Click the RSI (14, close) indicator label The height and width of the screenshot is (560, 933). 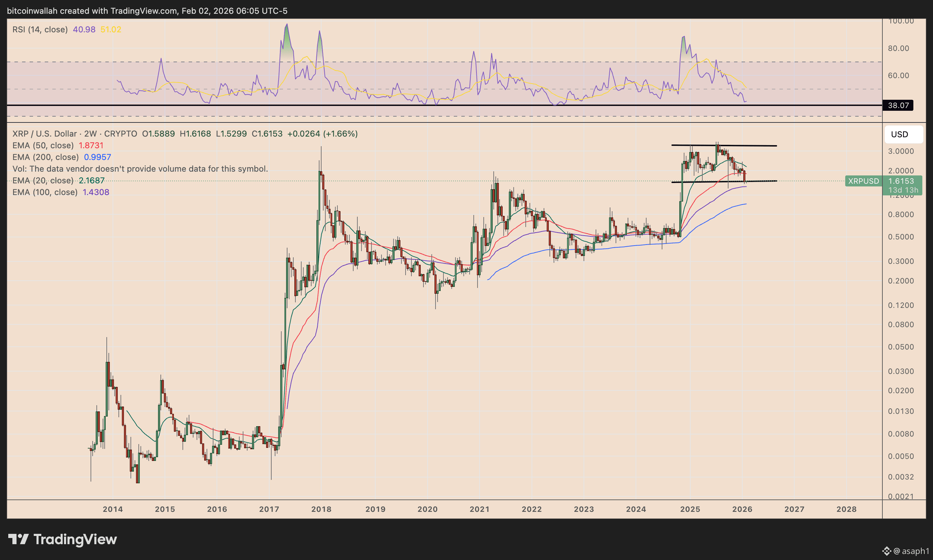pyautogui.click(x=40, y=30)
